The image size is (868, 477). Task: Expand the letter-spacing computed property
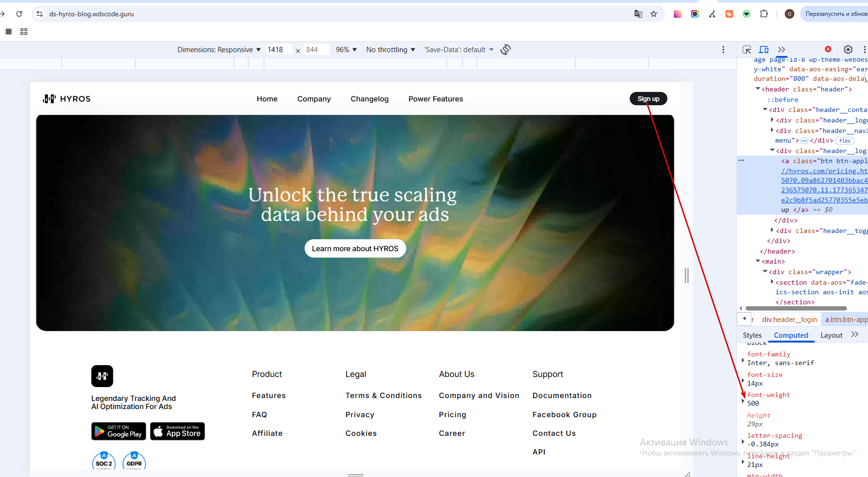click(x=743, y=441)
